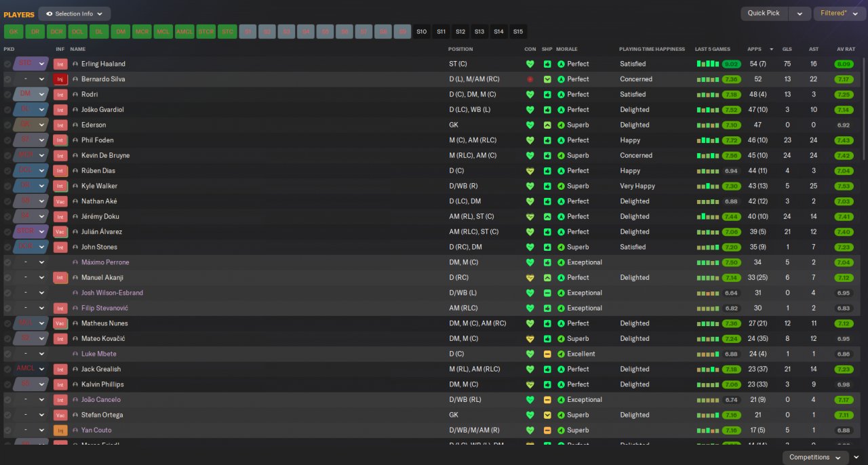Open the Competitions dropdown

pyautogui.click(x=814, y=458)
